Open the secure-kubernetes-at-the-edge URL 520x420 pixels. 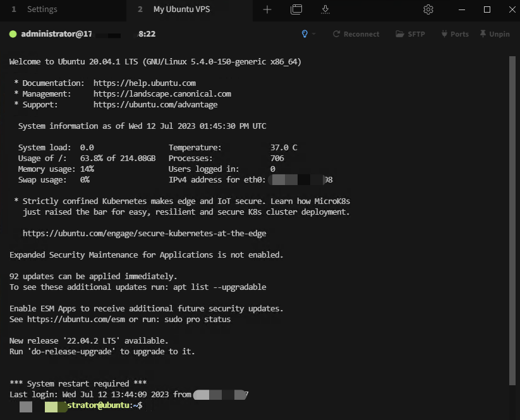(144, 234)
